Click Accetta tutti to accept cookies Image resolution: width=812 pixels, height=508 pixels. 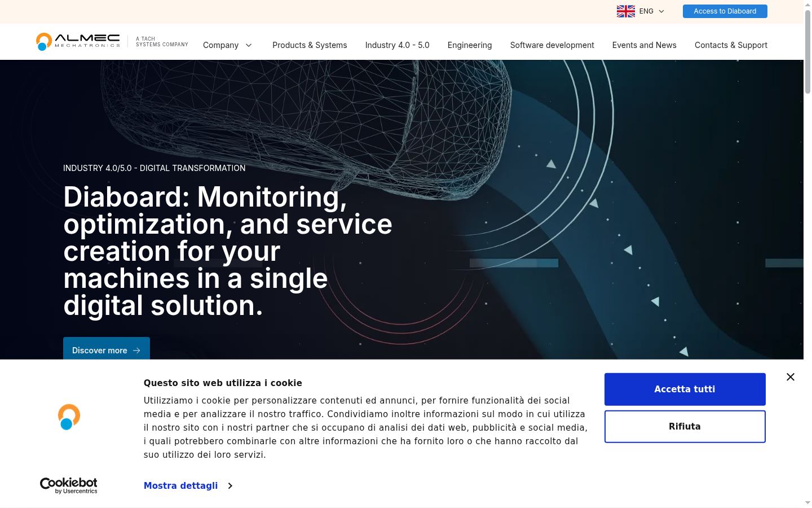(685, 389)
